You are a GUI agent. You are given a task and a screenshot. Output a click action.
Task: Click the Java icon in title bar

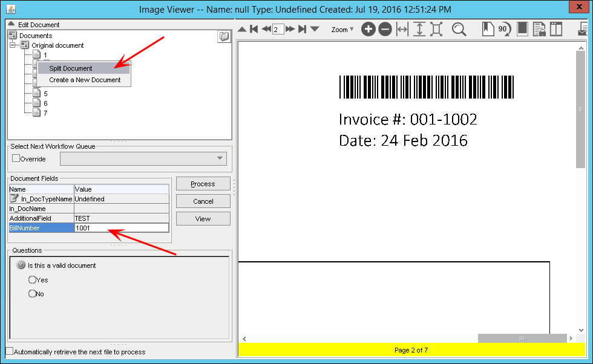(x=11, y=9)
